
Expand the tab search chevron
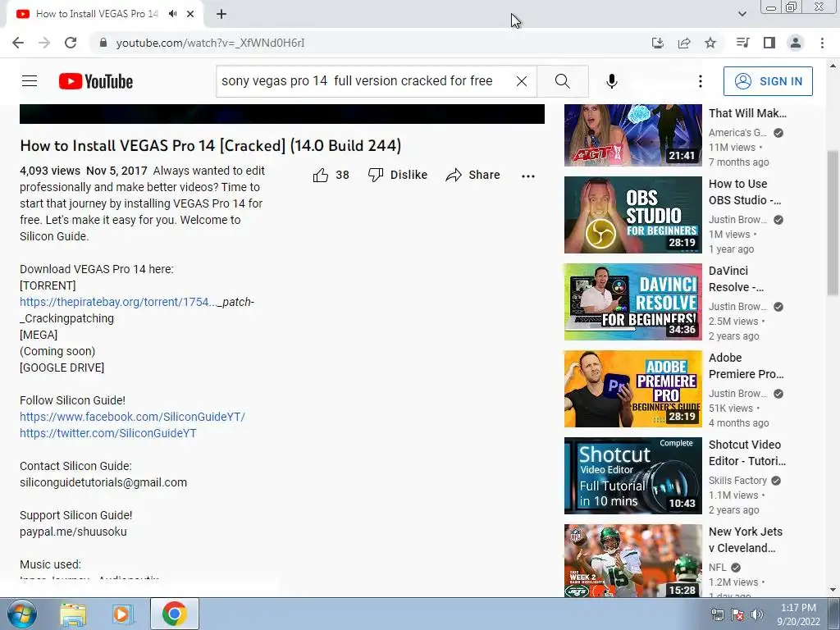point(742,14)
